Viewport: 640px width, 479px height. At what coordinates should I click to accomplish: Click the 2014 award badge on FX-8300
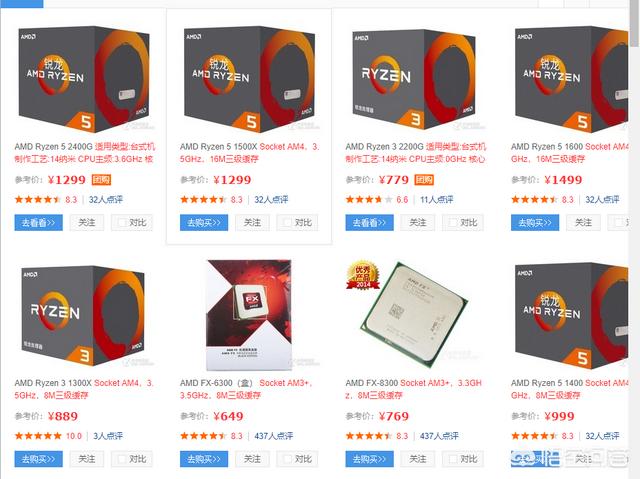(x=363, y=275)
